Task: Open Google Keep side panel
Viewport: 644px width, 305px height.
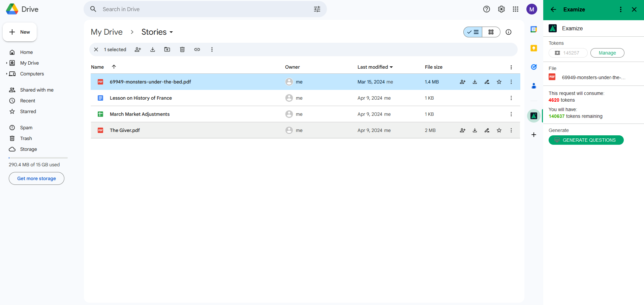Action: [x=534, y=48]
